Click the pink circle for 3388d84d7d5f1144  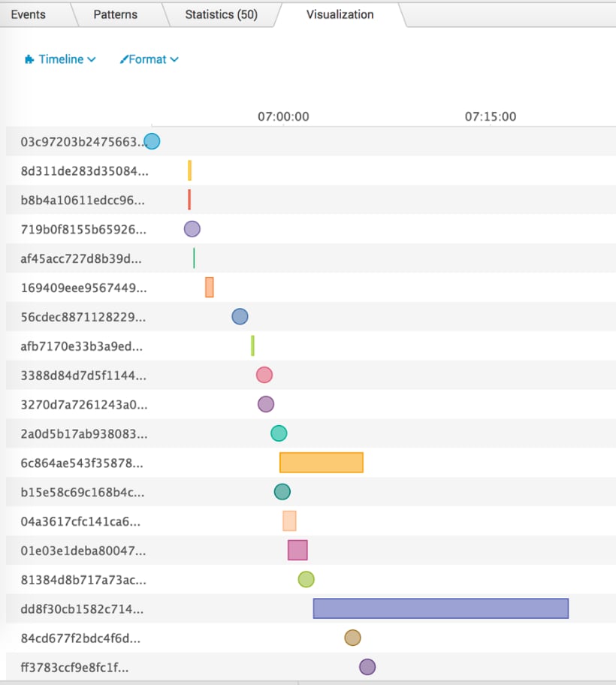point(264,375)
